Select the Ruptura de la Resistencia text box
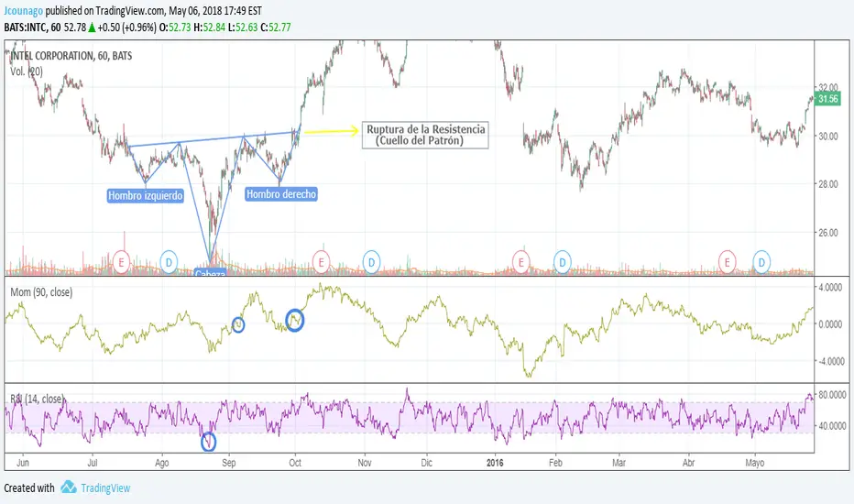The width and height of the screenshot is (854, 504). 425,135
